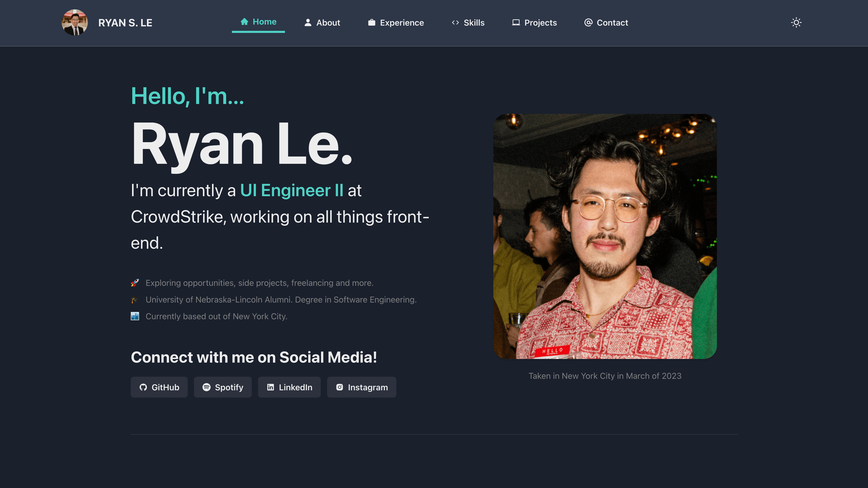Click the Home house icon in the navbar
Viewport: 868px width, 488px height.
(244, 22)
